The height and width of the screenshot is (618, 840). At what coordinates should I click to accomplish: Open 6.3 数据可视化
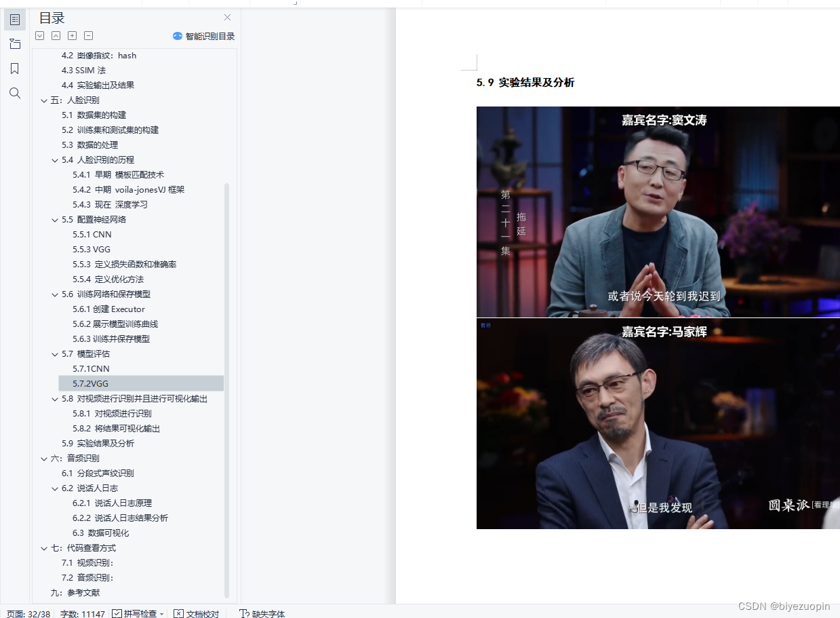click(100, 533)
